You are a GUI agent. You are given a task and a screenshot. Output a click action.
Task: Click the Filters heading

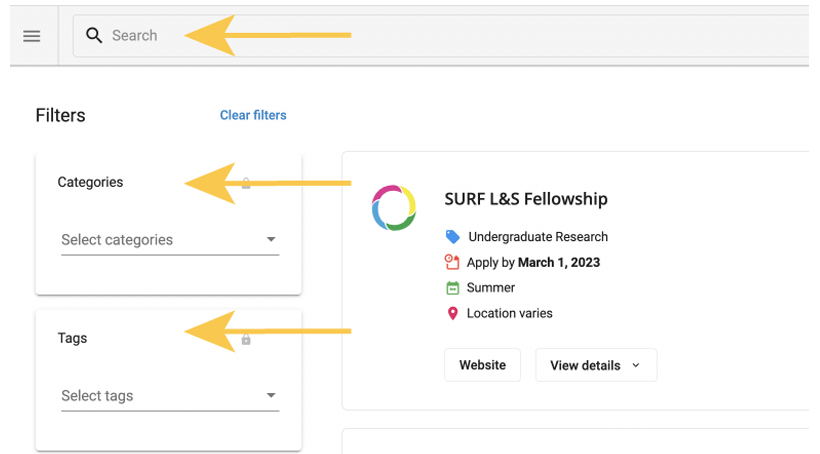coord(61,115)
